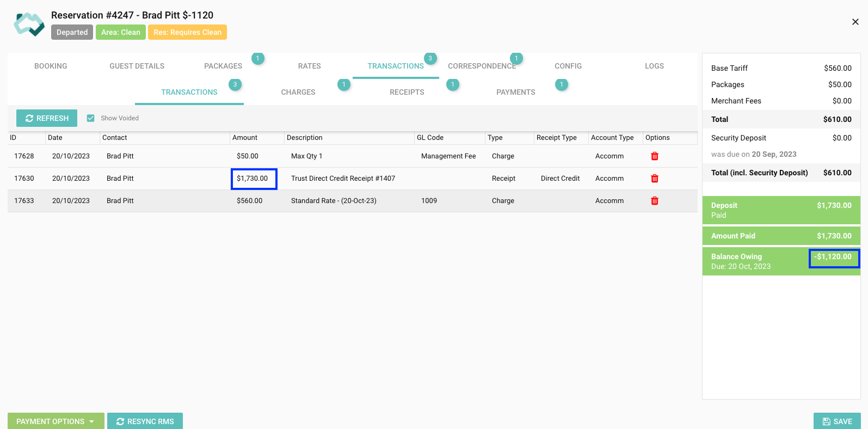Delete the Standard Rate charge row

coord(655,201)
